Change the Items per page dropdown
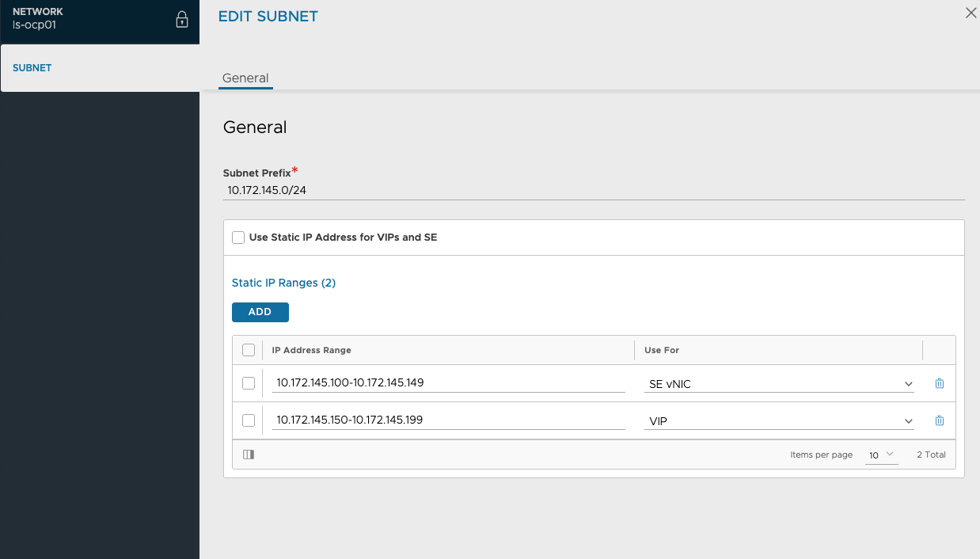Screen dimensions: 980x559 tap(881, 455)
